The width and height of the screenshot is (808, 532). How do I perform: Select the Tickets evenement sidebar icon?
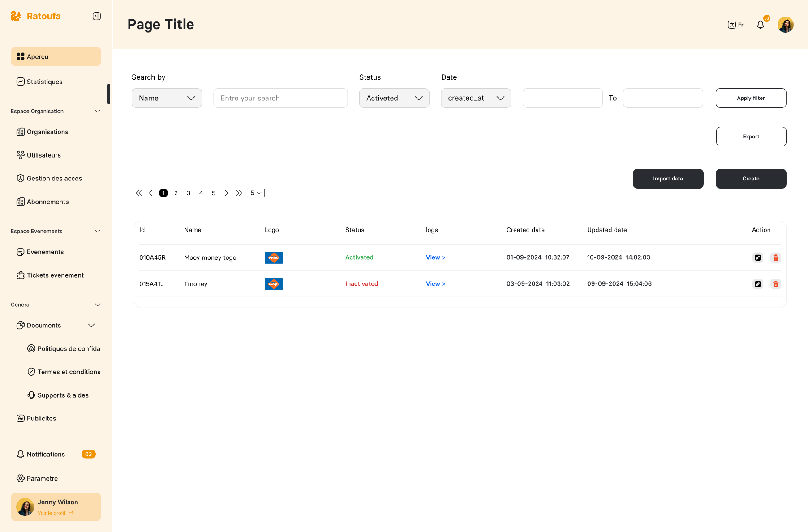(21, 275)
